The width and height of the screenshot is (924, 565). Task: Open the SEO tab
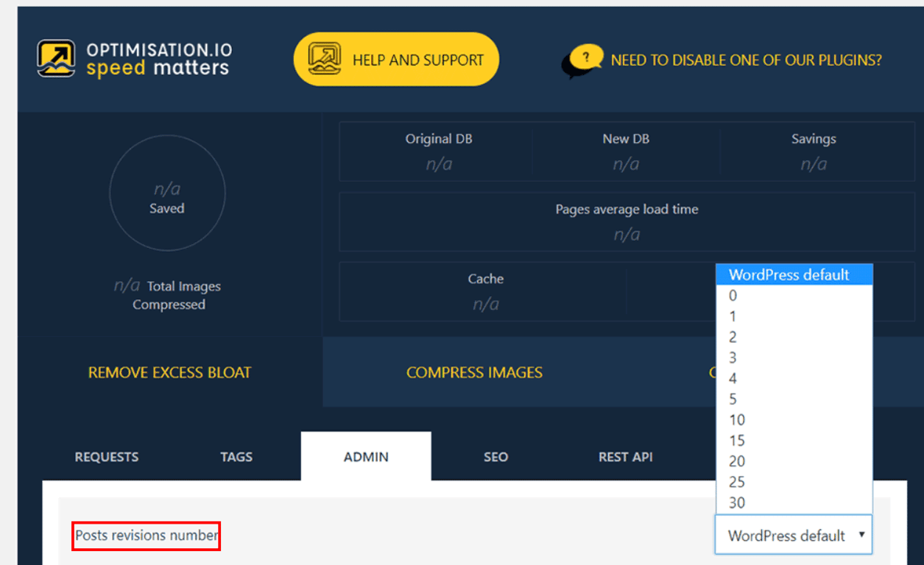(x=495, y=456)
